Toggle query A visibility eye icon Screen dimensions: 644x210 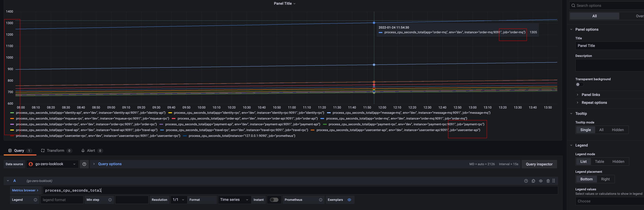coord(541,181)
